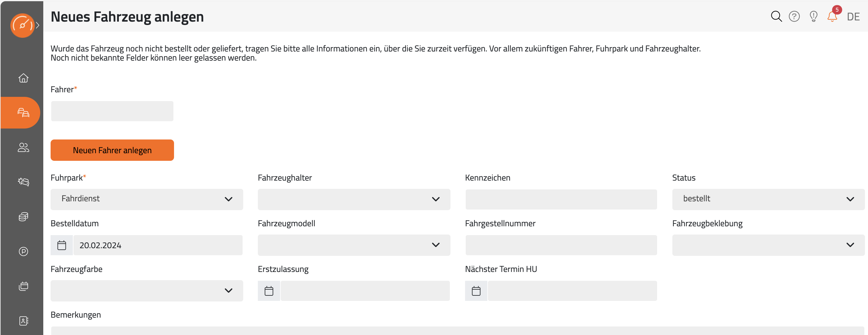Click the Nächster Termin HU calendar icon
This screenshot has width=868, height=335.
476,291
